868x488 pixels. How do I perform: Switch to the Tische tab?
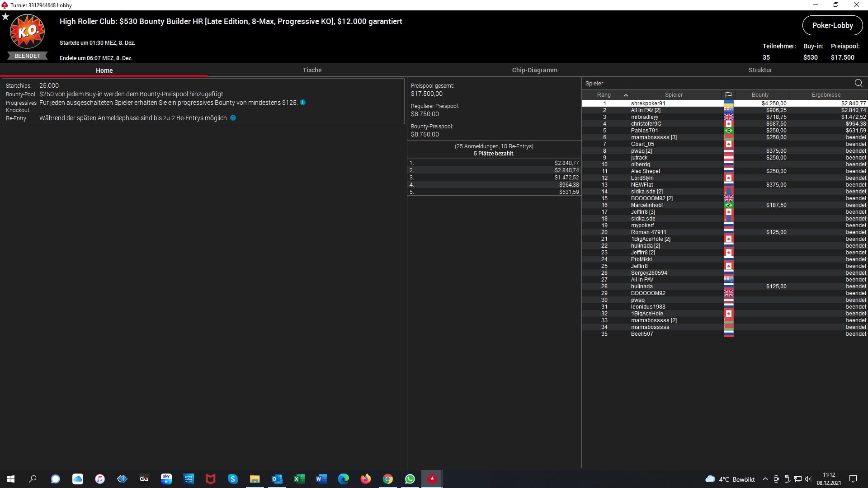pos(312,70)
